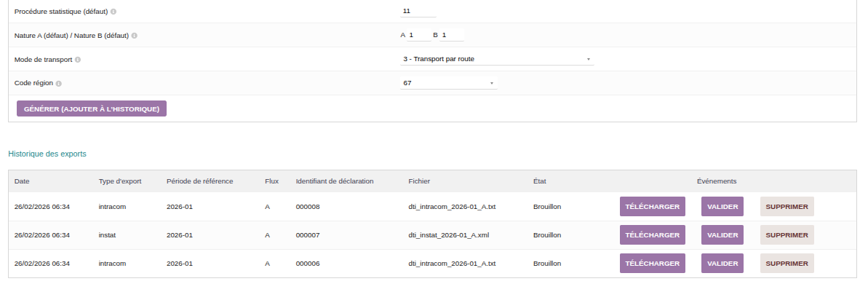Delete the export with identifier 000006

click(x=787, y=264)
